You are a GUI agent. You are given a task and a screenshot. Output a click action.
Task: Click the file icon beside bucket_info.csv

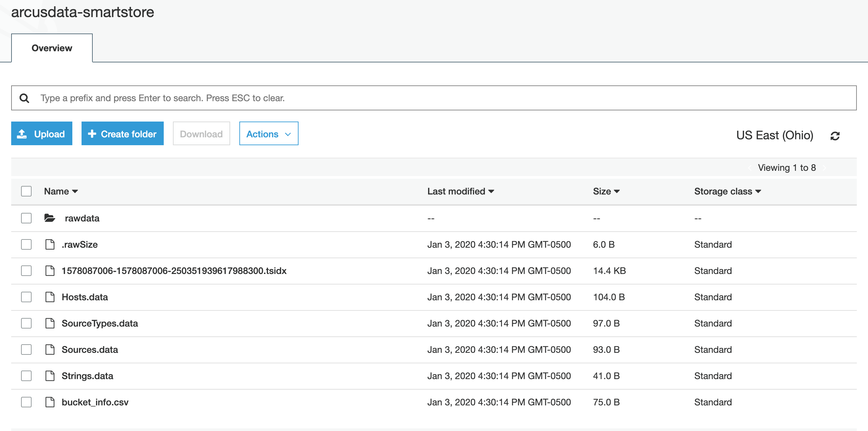pyautogui.click(x=50, y=402)
